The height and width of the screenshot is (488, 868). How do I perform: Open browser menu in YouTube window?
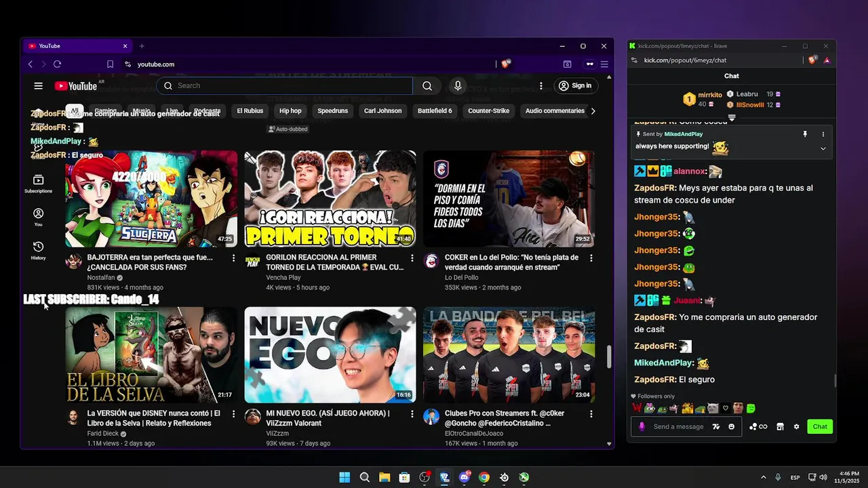point(604,64)
